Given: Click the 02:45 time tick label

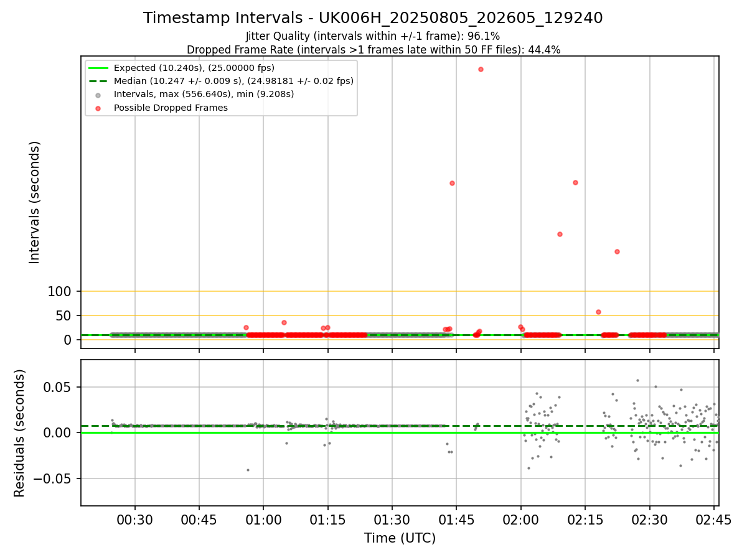Looking at the screenshot, I should [x=714, y=520].
